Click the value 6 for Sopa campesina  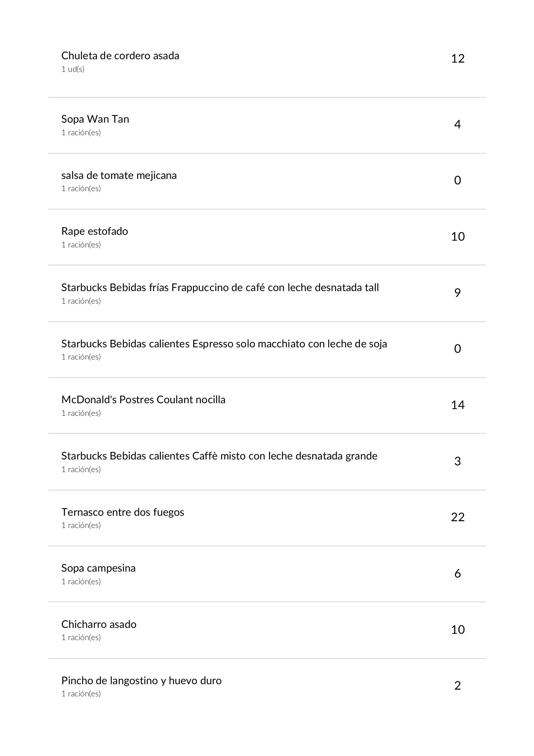click(x=458, y=573)
